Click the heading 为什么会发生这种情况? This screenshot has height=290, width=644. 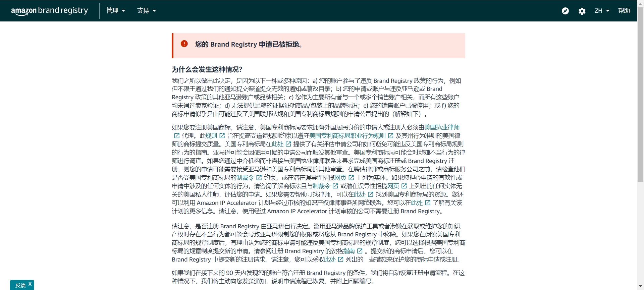(207, 69)
